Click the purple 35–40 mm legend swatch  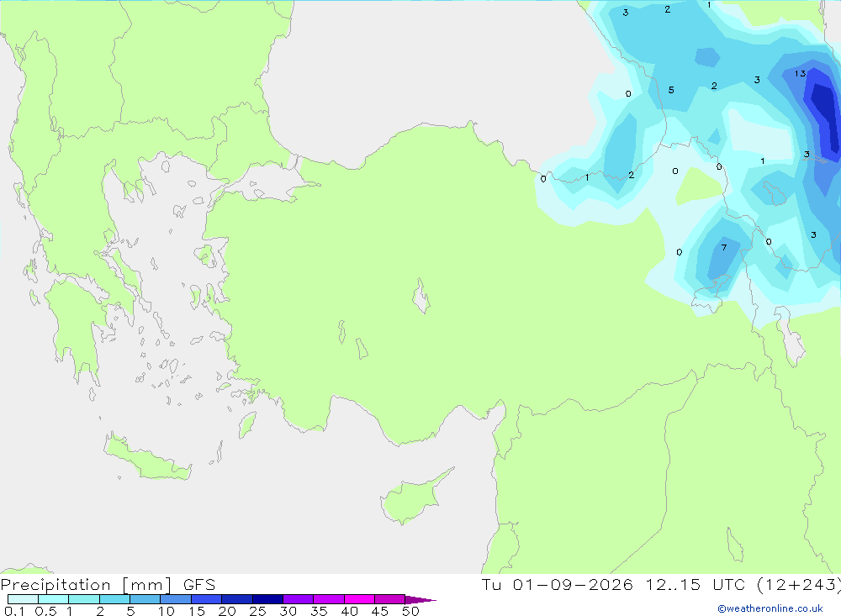point(329,599)
